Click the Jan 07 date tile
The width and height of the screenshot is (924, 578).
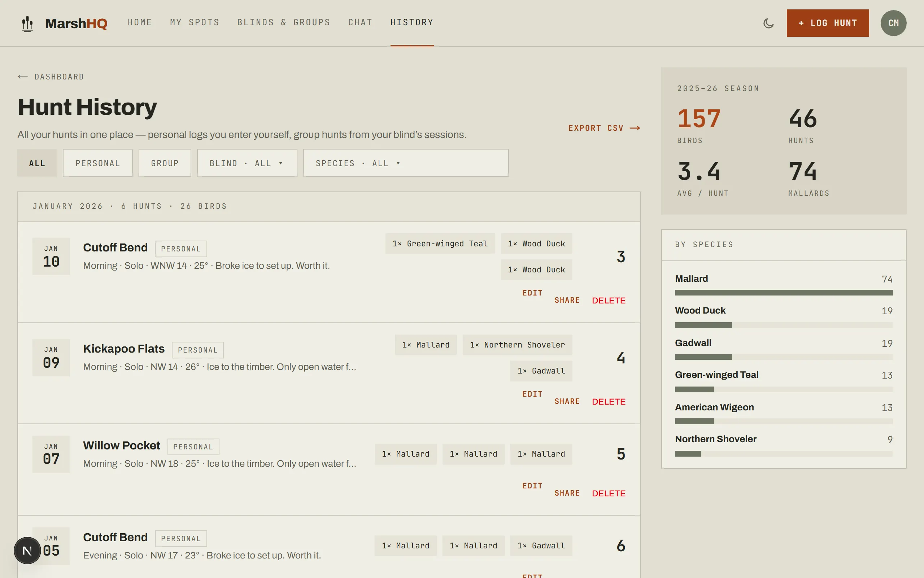coord(51,454)
